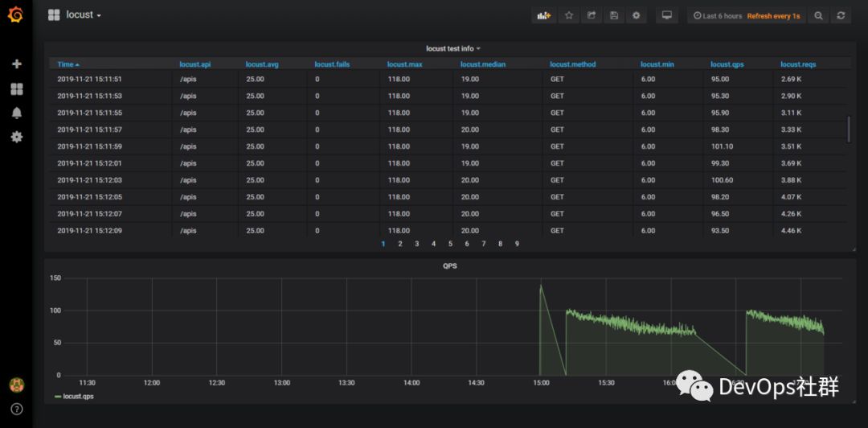This screenshot has width=868, height=428.
Task: Open dashboard settings gear in top toolbar
Action: pos(637,15)
